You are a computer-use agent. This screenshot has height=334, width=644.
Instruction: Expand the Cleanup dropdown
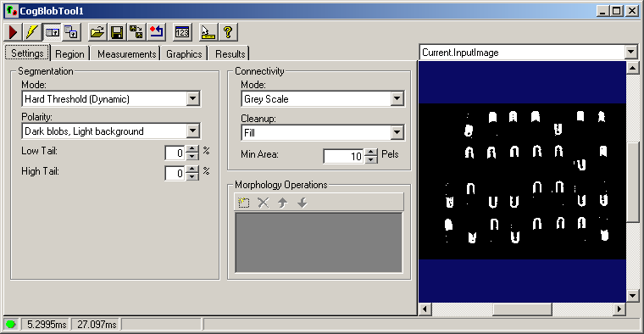coord(397,133)
